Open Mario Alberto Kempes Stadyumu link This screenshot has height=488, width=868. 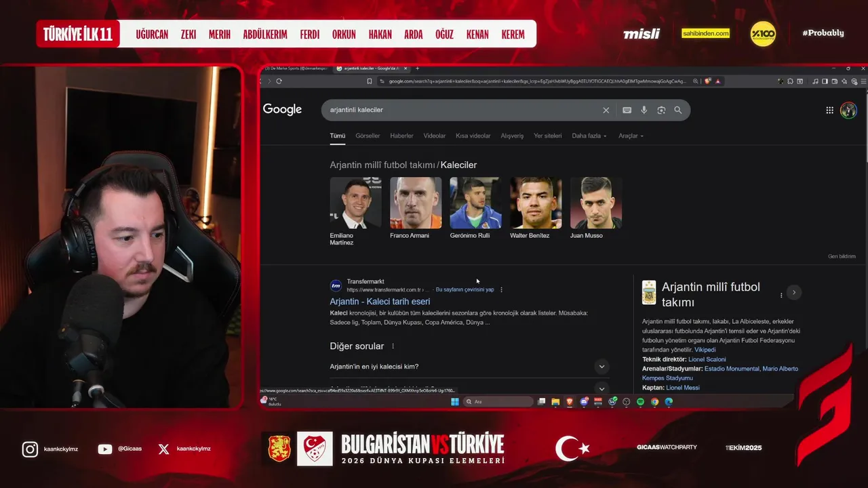coord(720,373)
